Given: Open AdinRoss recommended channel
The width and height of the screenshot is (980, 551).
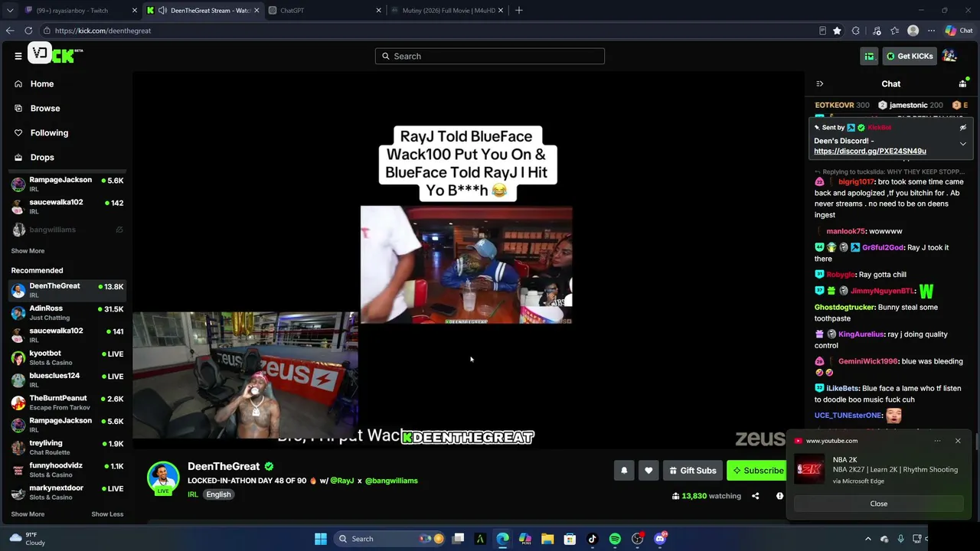Looking at the screenshot, I should 67,313.
